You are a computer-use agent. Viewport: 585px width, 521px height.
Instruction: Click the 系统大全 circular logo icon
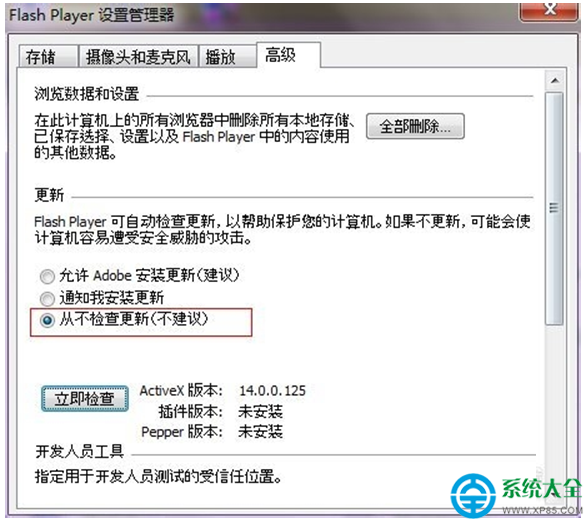(473, 495)
